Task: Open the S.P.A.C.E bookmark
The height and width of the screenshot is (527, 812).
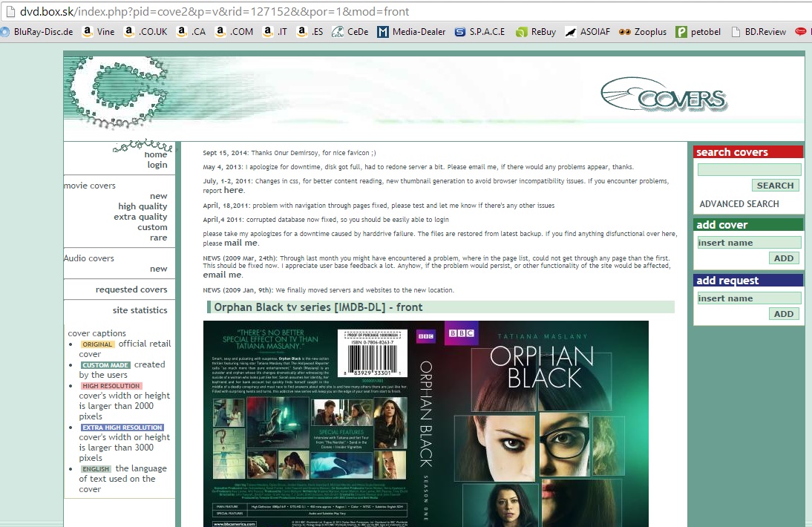Action: [x=479, y=32]
